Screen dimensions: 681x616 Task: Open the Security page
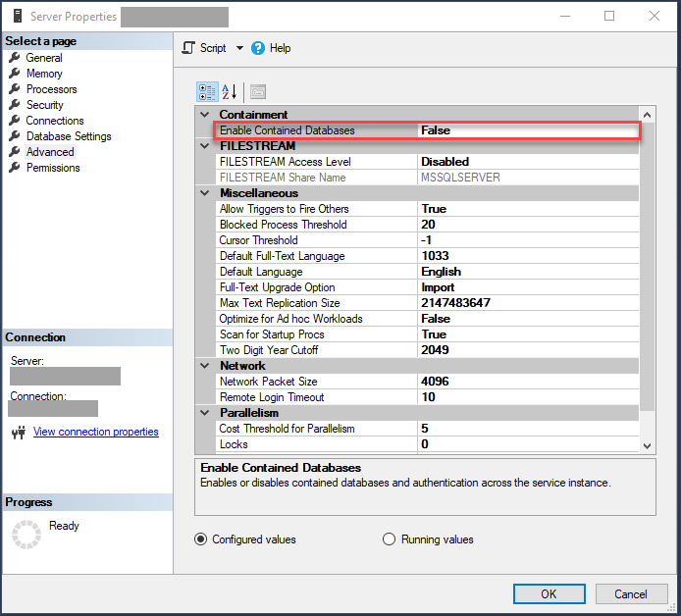[45, 105]
